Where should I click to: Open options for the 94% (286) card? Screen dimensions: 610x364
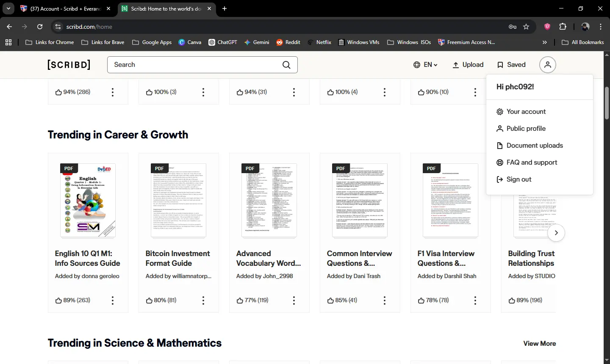coord(113,92)
